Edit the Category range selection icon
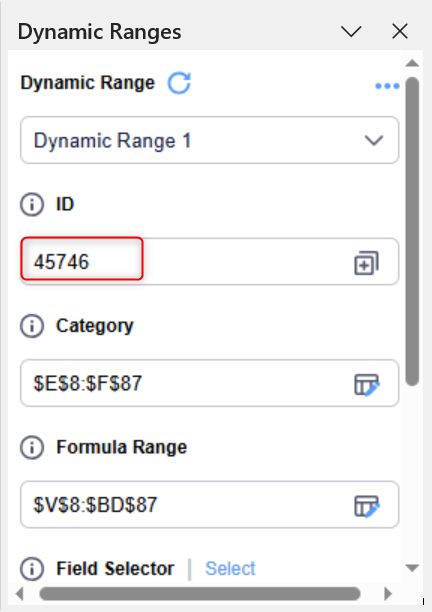Viewport: 432px width, 612px height. coord(366,384)
